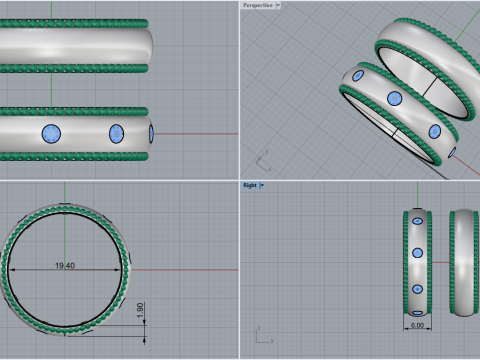Click the Perspective viewport title label
Viewport: 480px width, 360px height.
pyautogui.click(x=258, y=5)
